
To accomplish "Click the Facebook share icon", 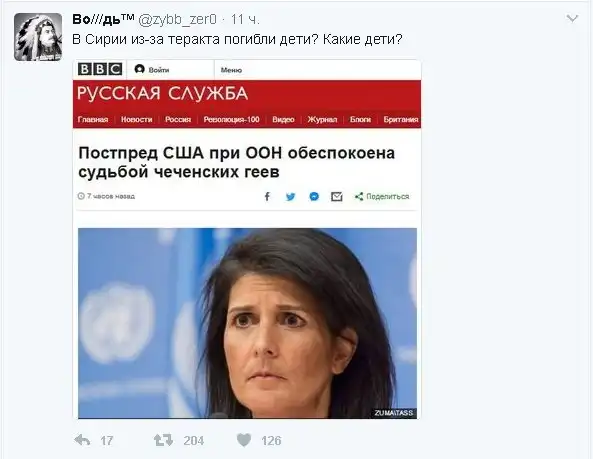I will 267,196.
